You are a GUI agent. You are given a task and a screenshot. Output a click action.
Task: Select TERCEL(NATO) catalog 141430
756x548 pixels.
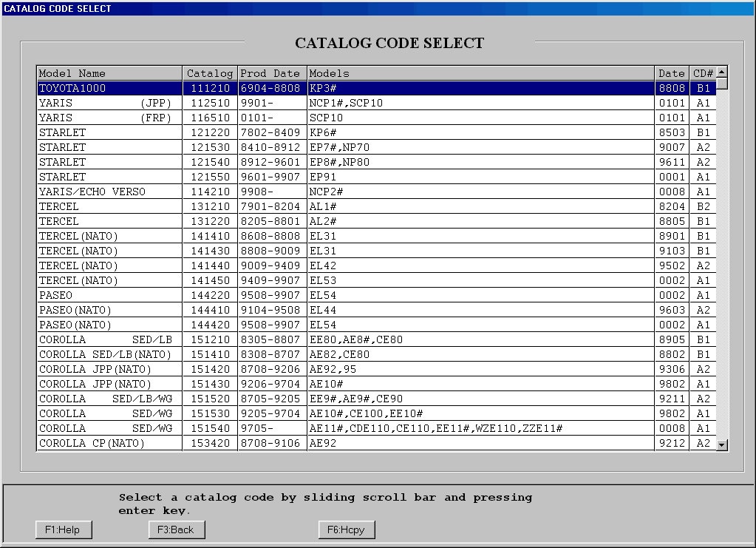(x=377, y=251)
